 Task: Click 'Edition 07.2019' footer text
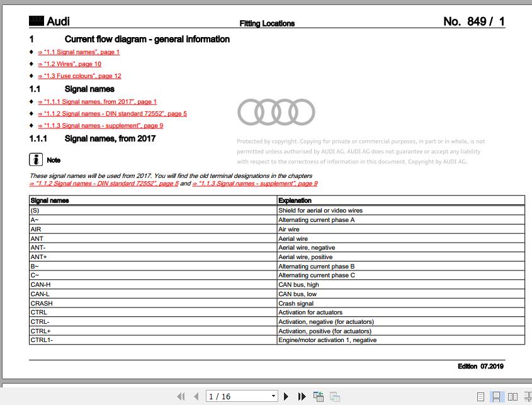tap(480, 367)
